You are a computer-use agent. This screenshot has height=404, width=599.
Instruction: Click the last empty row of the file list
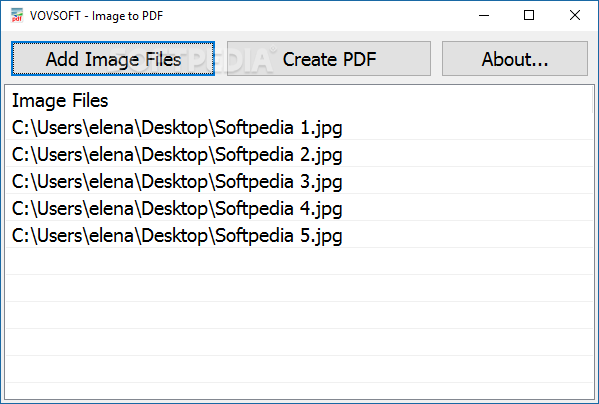(300, 391)
